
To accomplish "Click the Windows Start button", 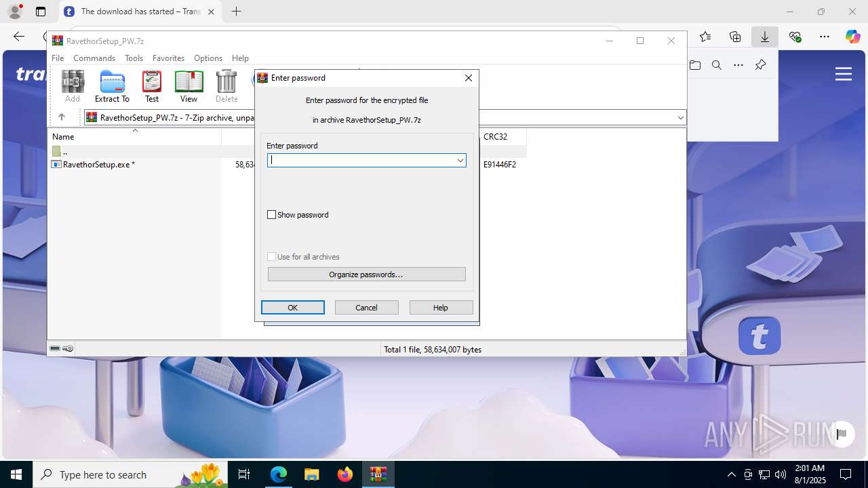I will pyautogui.click(x=16, y=474).
